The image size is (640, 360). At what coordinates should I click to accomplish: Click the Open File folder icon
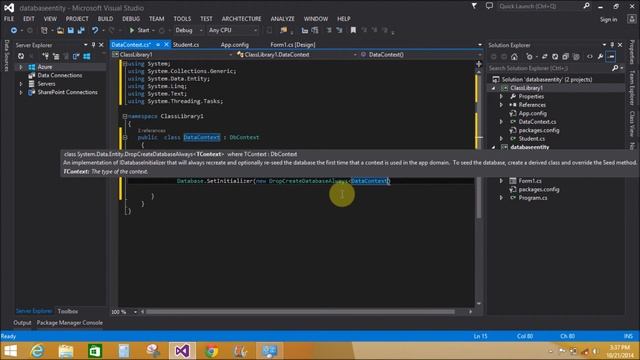[60, 30]
